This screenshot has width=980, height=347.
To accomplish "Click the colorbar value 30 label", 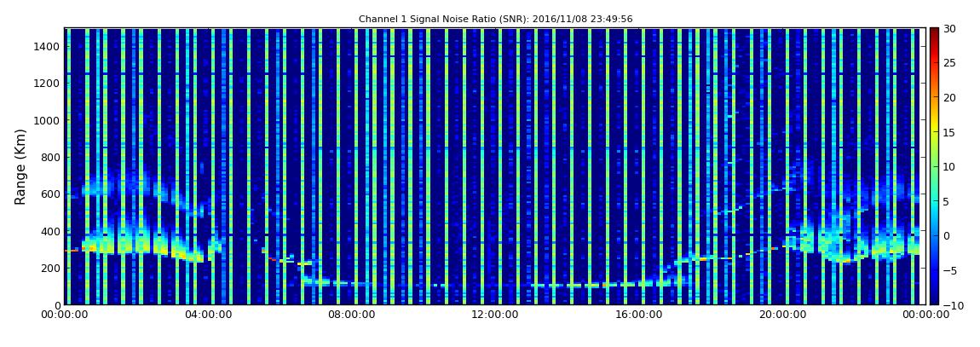I will tap(950, 29).
